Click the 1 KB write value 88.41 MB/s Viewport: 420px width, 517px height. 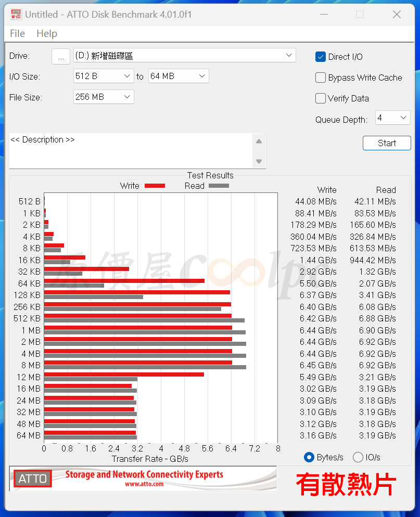tap(316, 213)
